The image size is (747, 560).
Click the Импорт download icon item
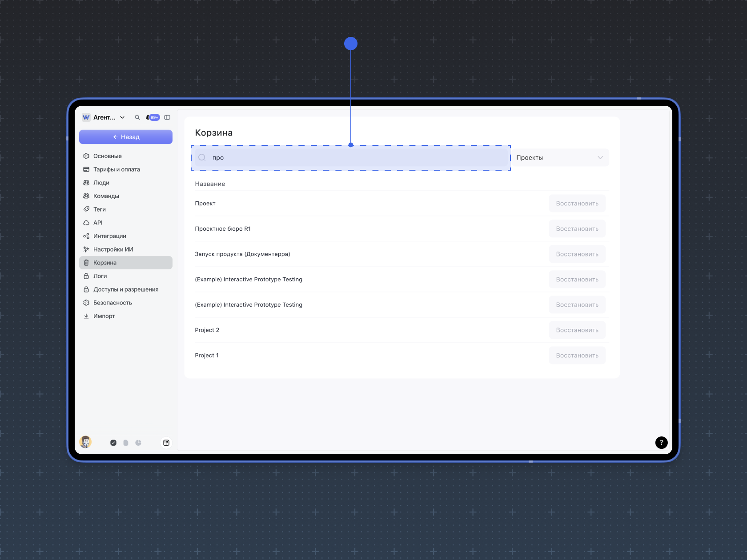(x=104, y=316)
